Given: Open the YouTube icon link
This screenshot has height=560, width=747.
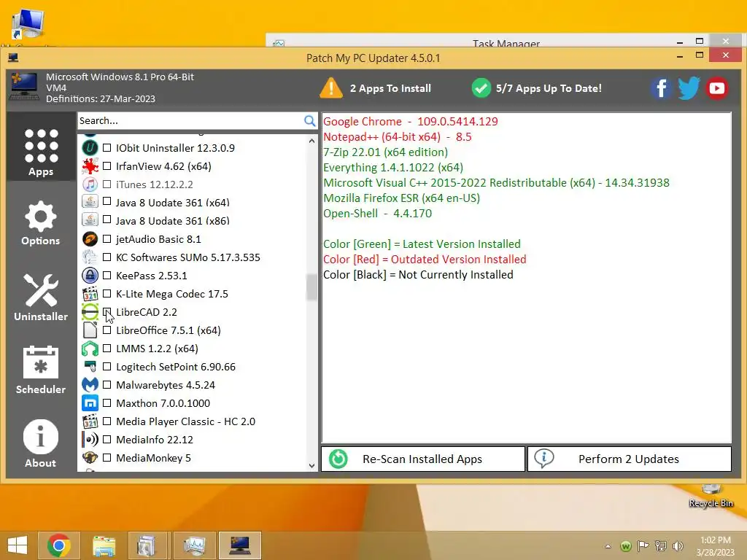Looking at the screenshot, I should (717, 88).
